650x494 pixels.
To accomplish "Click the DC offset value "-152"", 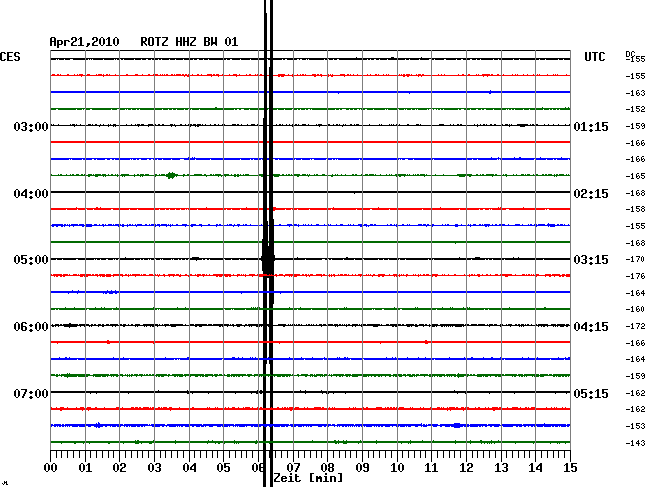I will [x=635, y=109].
